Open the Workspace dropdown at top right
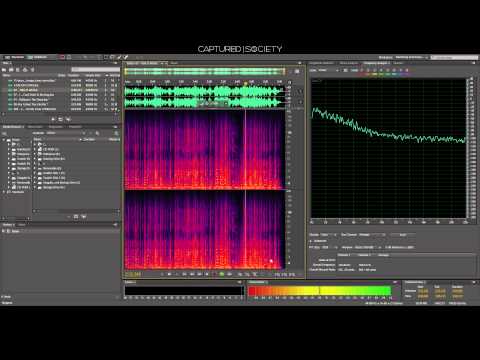This screenshot has width=480, height=360. coord(412,57)
